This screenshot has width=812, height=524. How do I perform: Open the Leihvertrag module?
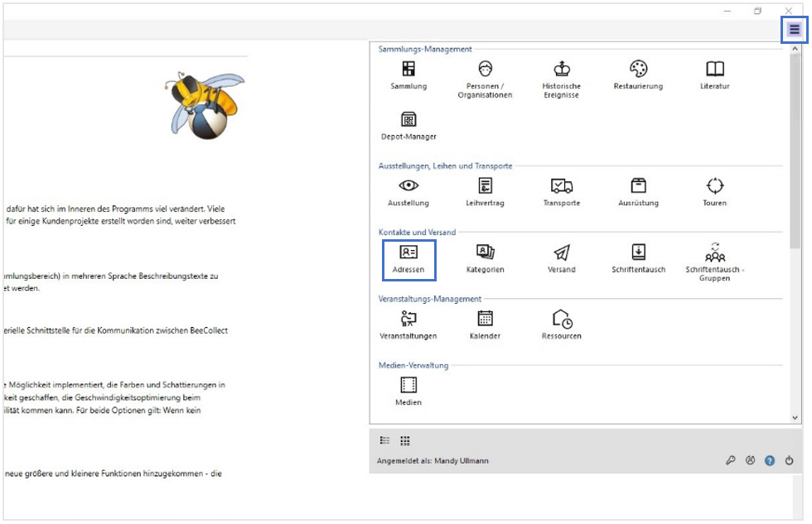(485, 191)
